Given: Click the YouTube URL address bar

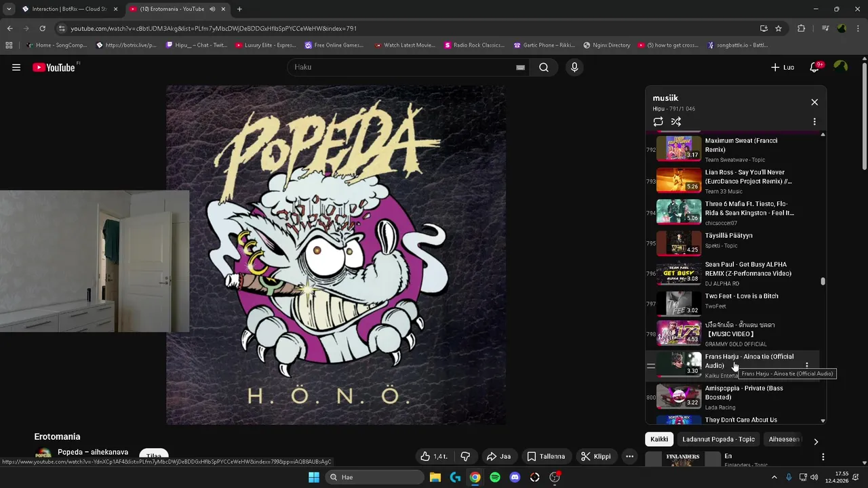Looking at the screenshot, I should tap(407, 28).
